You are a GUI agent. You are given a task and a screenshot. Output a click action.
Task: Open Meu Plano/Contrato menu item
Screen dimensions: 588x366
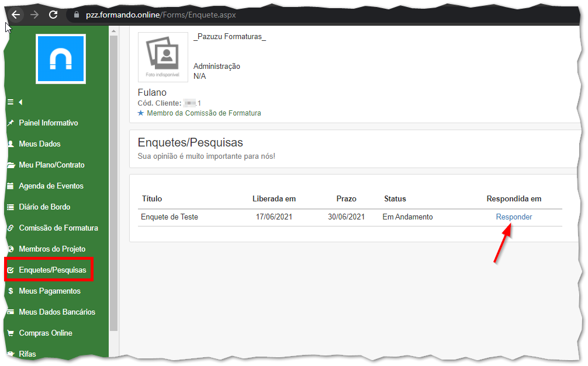pyautogui.click(x=52, y=165)
